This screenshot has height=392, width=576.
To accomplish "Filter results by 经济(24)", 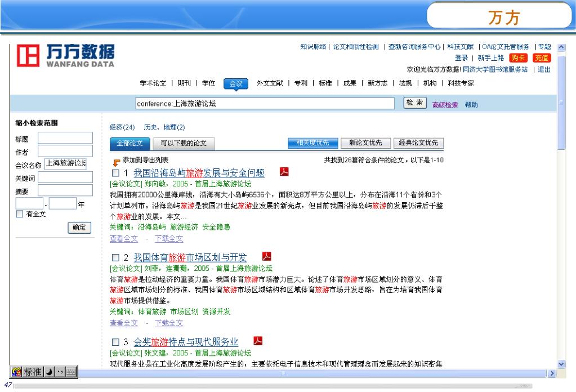I will [122, 127].
